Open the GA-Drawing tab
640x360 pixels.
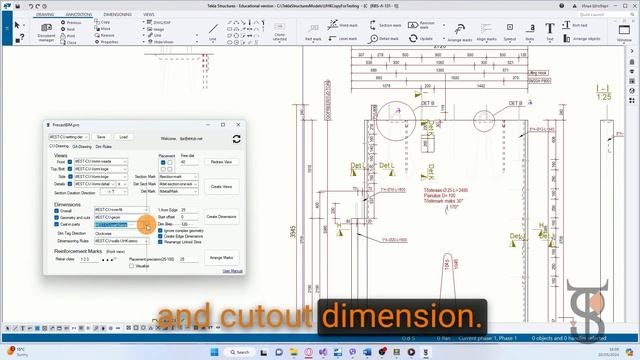coord(82,147)
